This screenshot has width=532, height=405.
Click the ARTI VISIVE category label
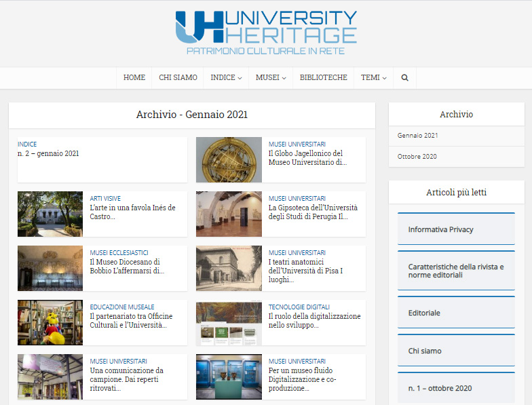pyautogui.click(x=105, y=198)
